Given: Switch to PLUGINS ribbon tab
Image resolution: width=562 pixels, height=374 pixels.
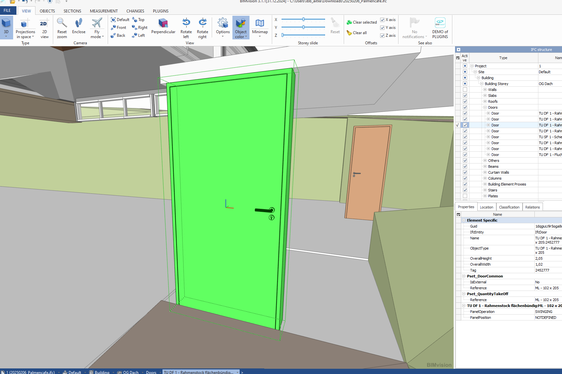Looking at the screenshot, I should pos(161,11).
